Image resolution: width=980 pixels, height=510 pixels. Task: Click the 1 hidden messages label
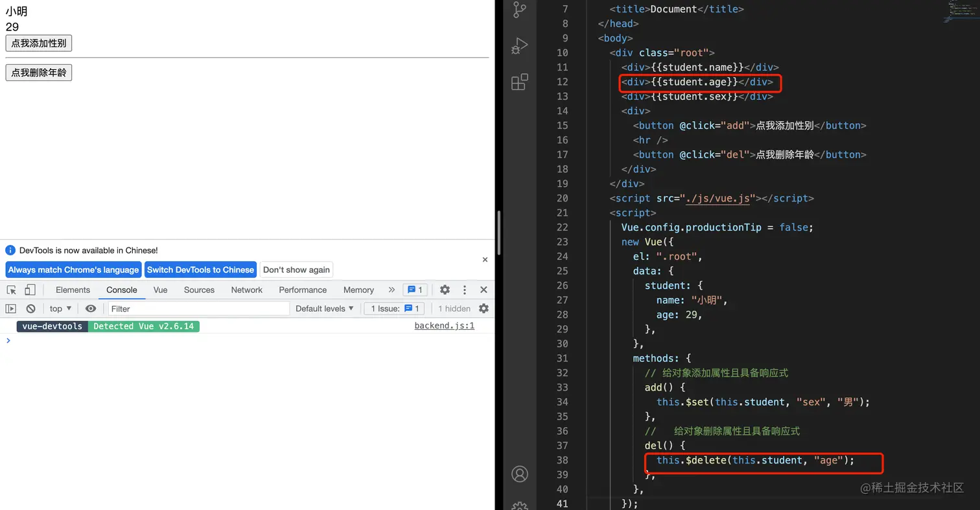tap(454, 308)
